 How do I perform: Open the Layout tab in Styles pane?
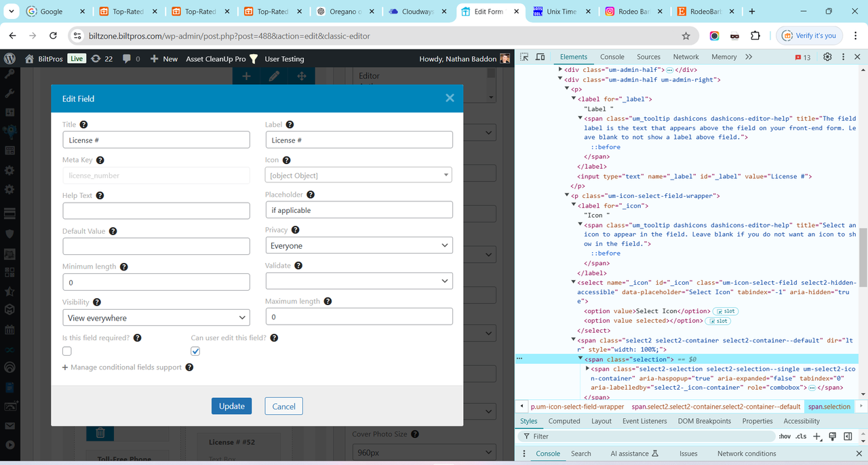[x=601, y=421]
